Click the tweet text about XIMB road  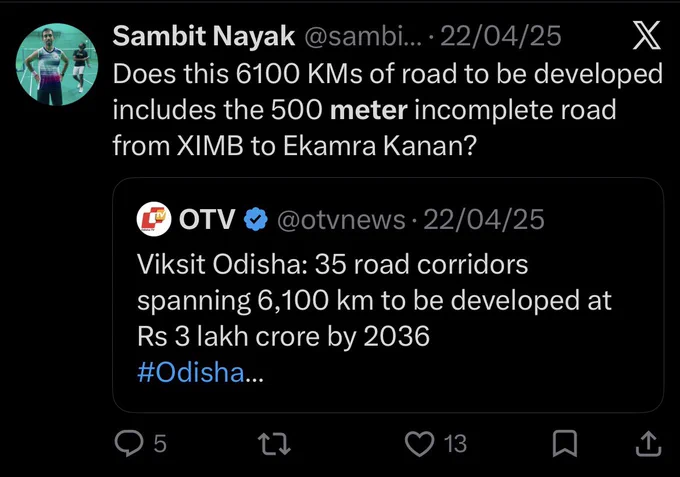[388, 109]
